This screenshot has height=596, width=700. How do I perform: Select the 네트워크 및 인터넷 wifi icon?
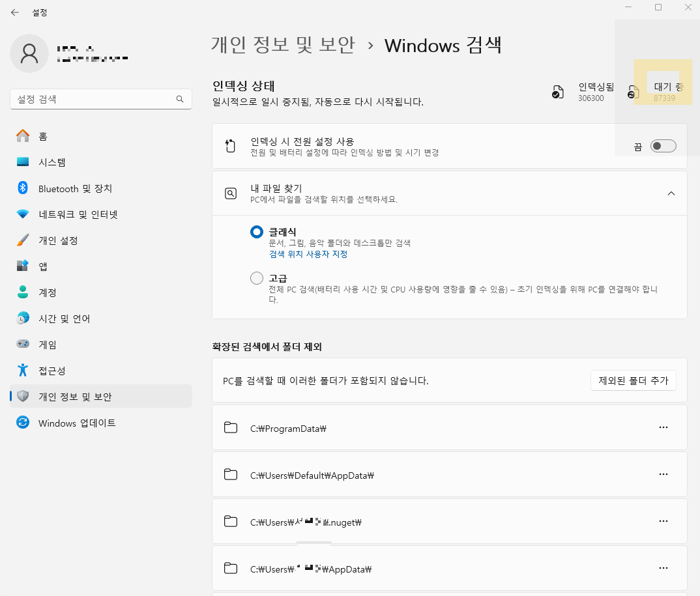[x=23, y=214]
